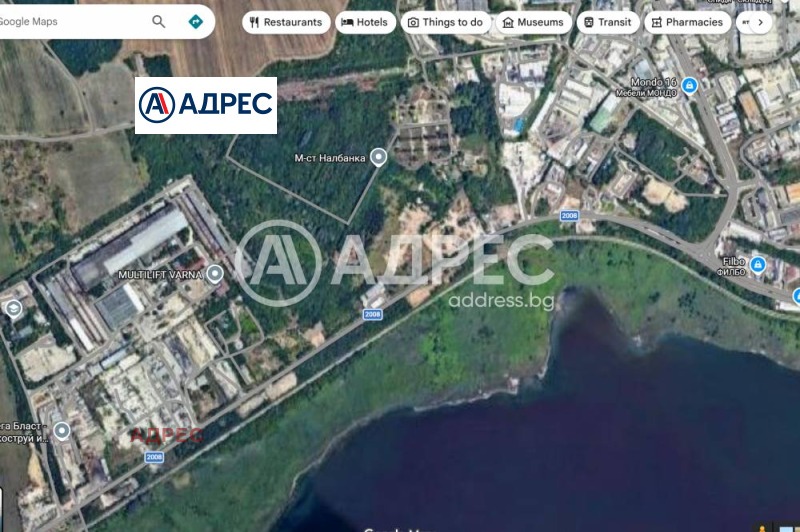Click the 2008 road shield at bottom left

(x=154, y=457)
